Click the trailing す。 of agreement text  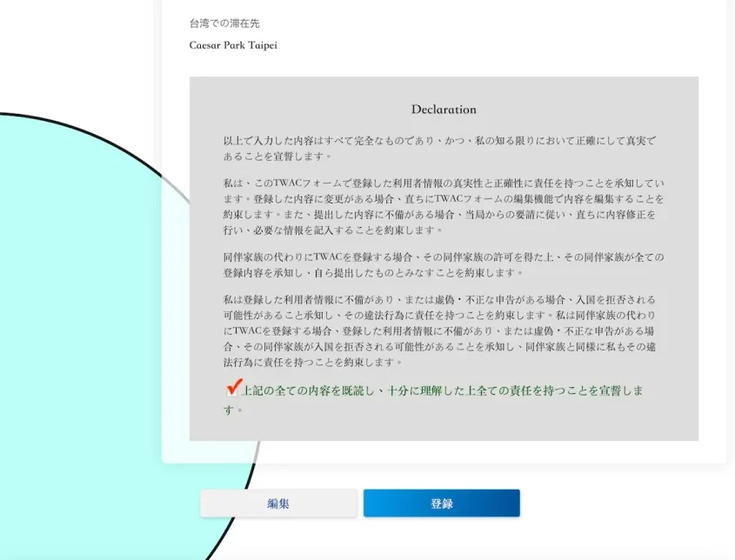click(x=231, y=410)
